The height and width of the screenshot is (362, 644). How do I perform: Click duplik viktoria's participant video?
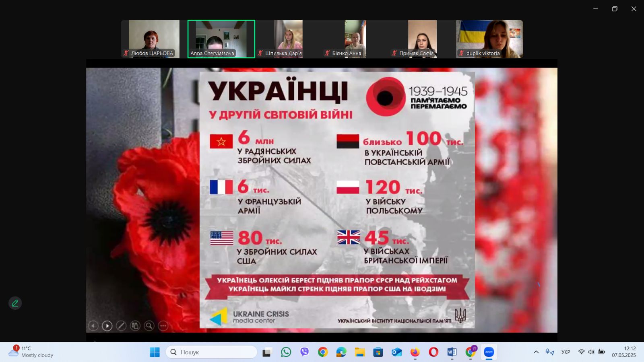coord(489,39)
